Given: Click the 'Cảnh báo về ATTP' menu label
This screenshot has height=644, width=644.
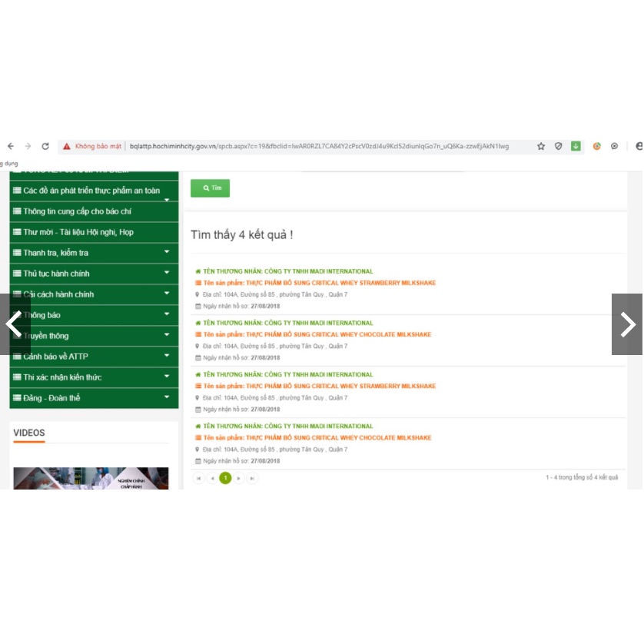Looking at the screenshot, I should point(55,357).
